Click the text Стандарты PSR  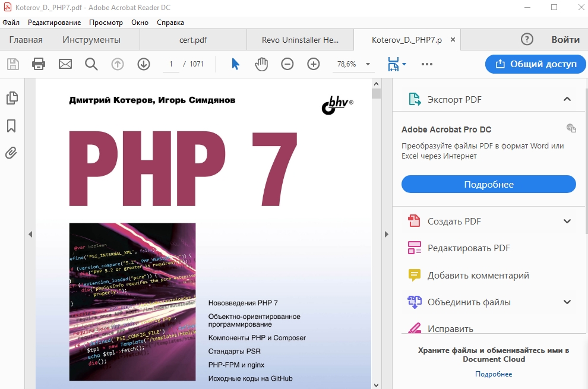[235, 352]
